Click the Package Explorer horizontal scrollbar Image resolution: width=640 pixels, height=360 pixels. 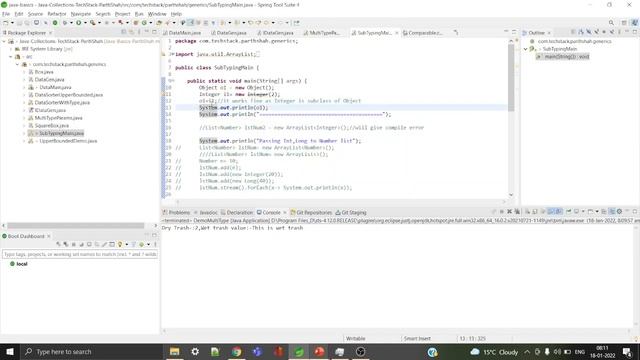(x=76, y=226)
